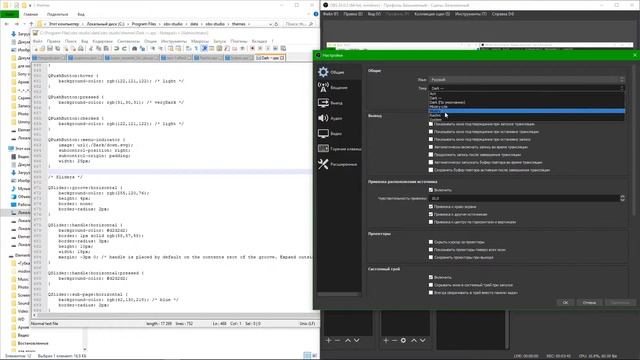640x360 pixels.
Task: Click Redo icon in Notepad++ toolbar
Action: coord(124,49)
